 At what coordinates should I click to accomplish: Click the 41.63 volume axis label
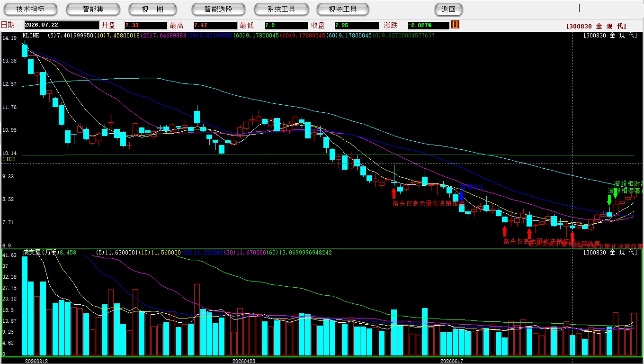(x=9, y=255)
